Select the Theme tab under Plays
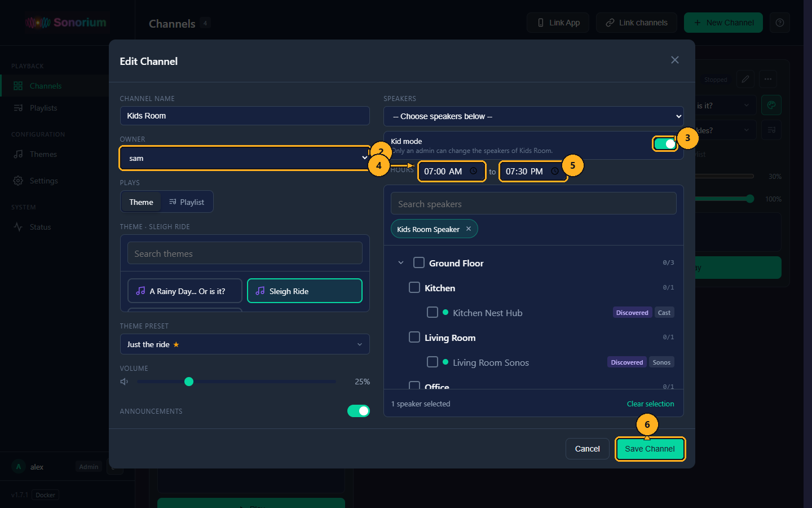 point(141,202)
